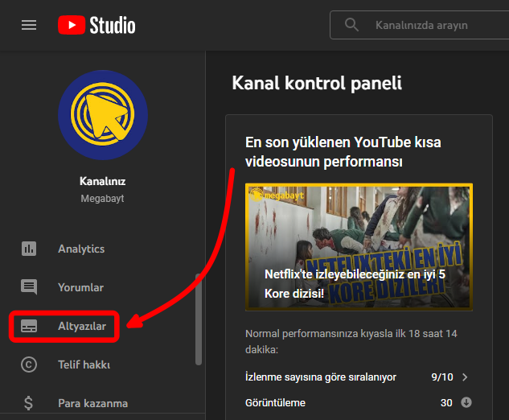Click the Analytics bar chart icon
This screenshot has width=509, height=420.
(x=29, y=249)
